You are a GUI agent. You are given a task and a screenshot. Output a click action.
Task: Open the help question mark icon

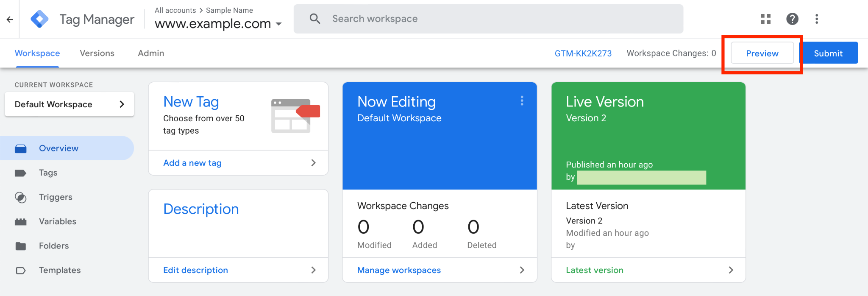point(792,19)
